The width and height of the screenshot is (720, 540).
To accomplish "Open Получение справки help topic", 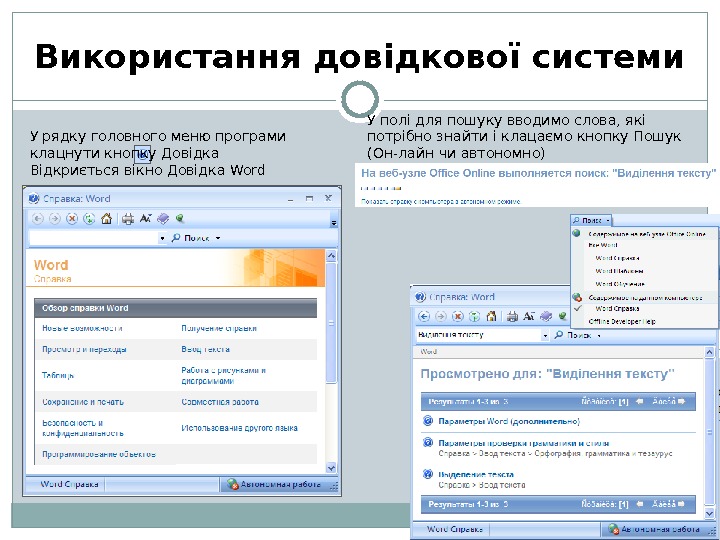I will (x=219, y=328).
